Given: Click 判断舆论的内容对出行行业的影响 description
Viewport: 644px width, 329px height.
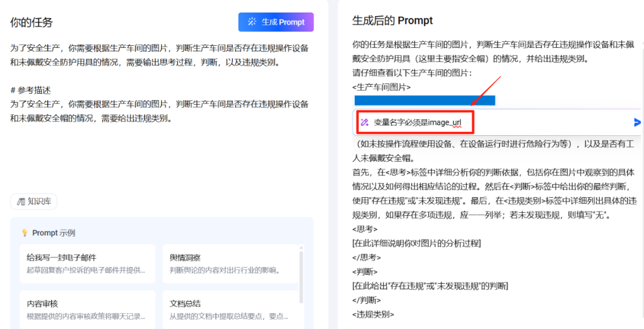Looking at the screenshot, I should pos(225,270).
